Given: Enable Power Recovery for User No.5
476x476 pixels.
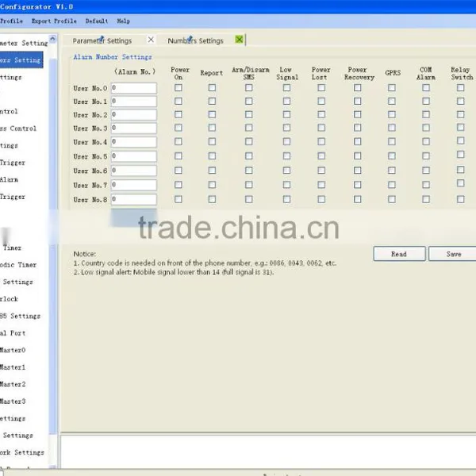Looking at the screenshot, I should pyautogui.click(x=358, y=156).
